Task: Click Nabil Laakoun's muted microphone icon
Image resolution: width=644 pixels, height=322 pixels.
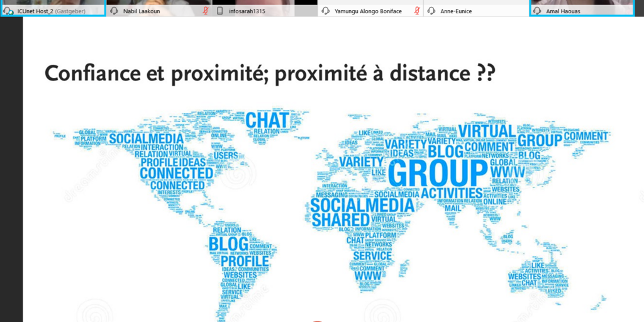Action: point(206,11)
